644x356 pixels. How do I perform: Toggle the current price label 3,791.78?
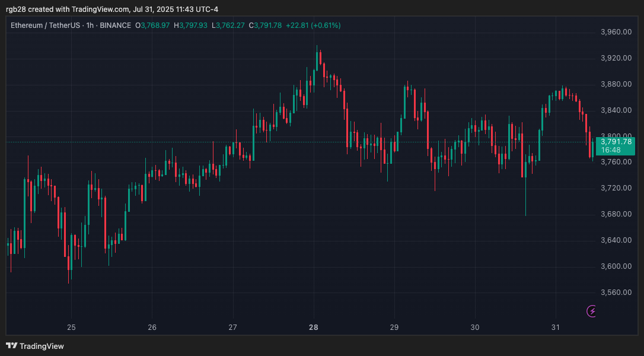pos(617,142)
